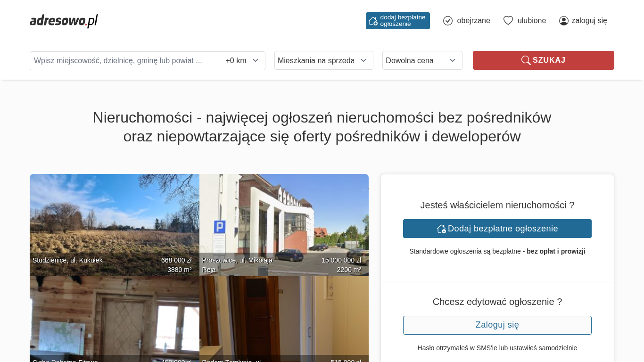Click house icon in Dodaj bezpłatne ogłoszenie panel button
This screenshot has height=362, width=644.
441,229
